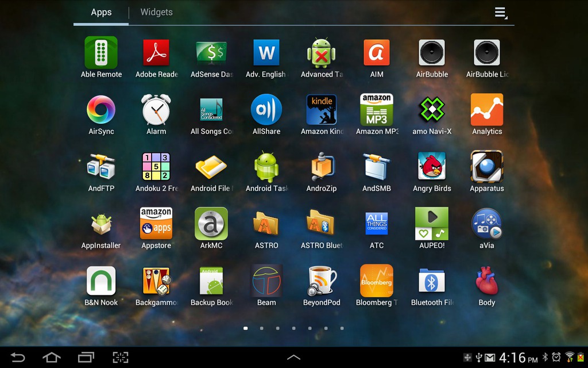Launch AllShare
588x368 pixels.
tap(266, 110)
